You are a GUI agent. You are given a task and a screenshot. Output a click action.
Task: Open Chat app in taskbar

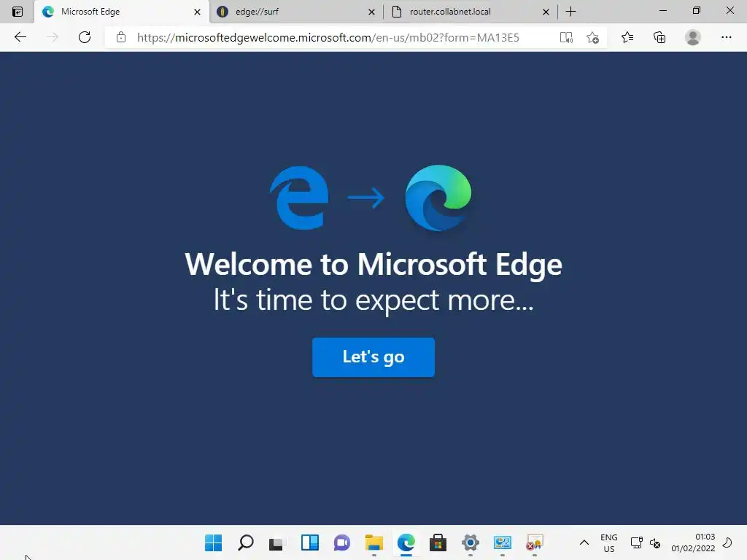(341, 542)
